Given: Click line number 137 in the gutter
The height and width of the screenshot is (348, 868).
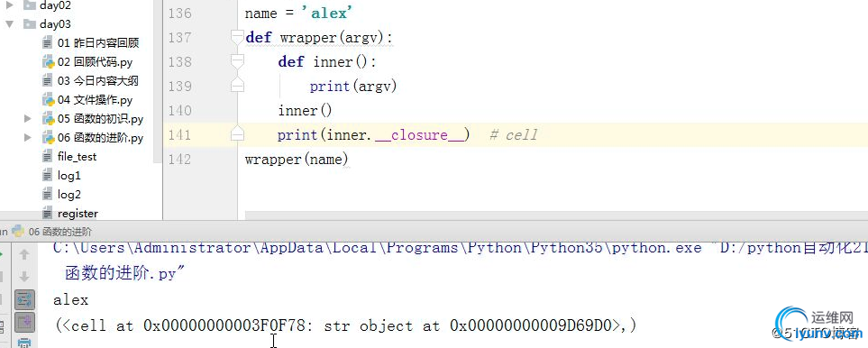Looking at the screenshot, I should 180,38.
